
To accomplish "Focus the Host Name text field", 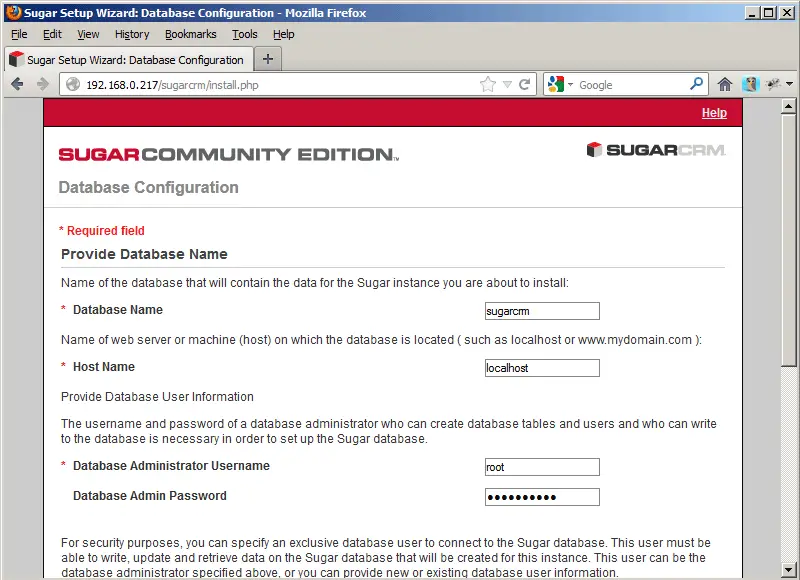I will coord(541,368).
